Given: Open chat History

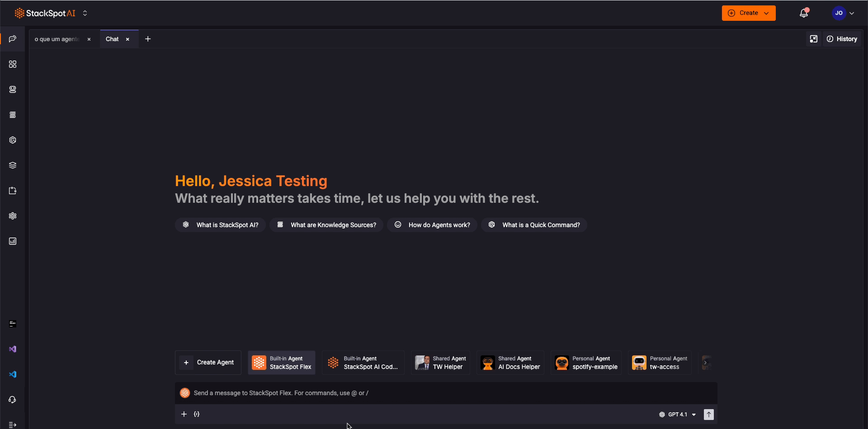Looking at the screenshot, I should pyautogui.click(x=842, y=39).
